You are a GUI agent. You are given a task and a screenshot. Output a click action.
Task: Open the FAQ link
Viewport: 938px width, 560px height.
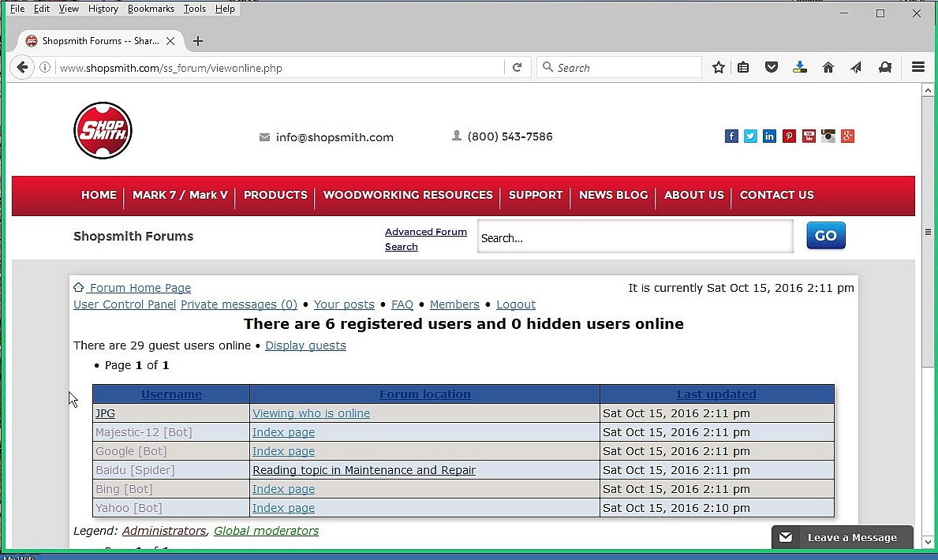click(x=402, y=304)
